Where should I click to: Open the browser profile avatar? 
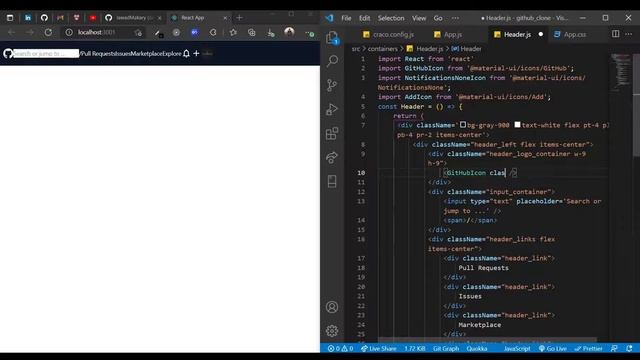click(289, 32)
